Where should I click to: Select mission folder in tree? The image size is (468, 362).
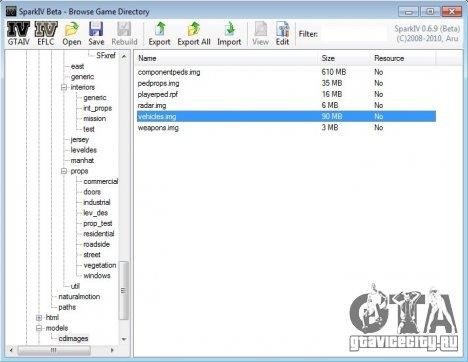point(95,119)
